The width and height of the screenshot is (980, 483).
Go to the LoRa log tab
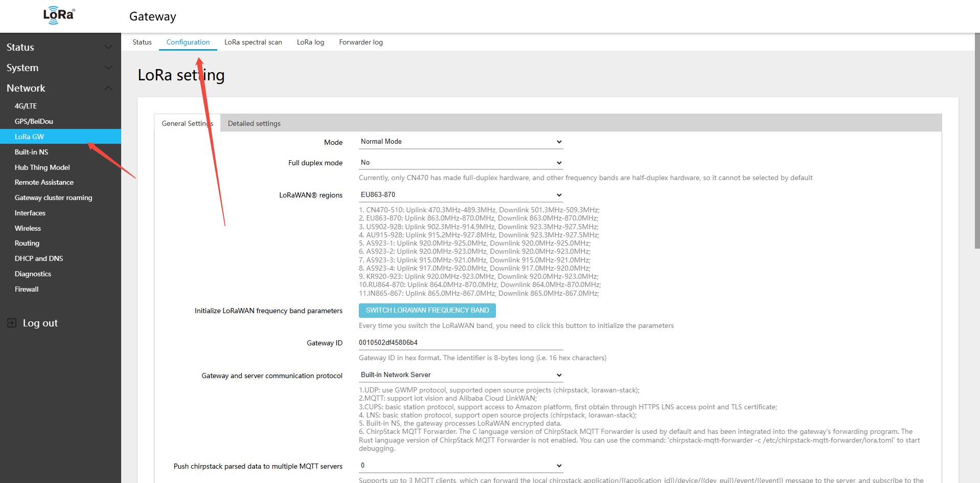(x=310, y=42)
